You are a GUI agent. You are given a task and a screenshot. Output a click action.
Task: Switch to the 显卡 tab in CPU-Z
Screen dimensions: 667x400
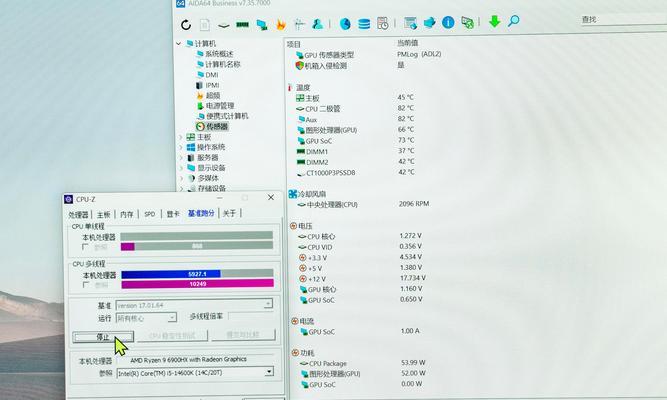point(173,214)
